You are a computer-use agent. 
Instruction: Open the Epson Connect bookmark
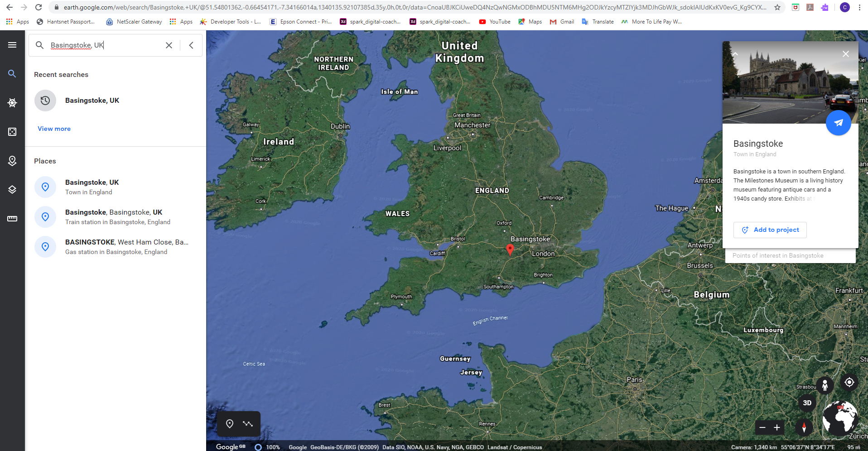(301, 22)
